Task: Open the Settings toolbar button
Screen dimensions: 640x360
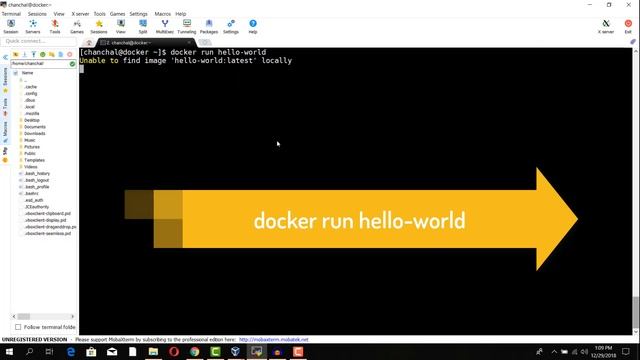Action: pyautogui.click(x=231, y=27)
